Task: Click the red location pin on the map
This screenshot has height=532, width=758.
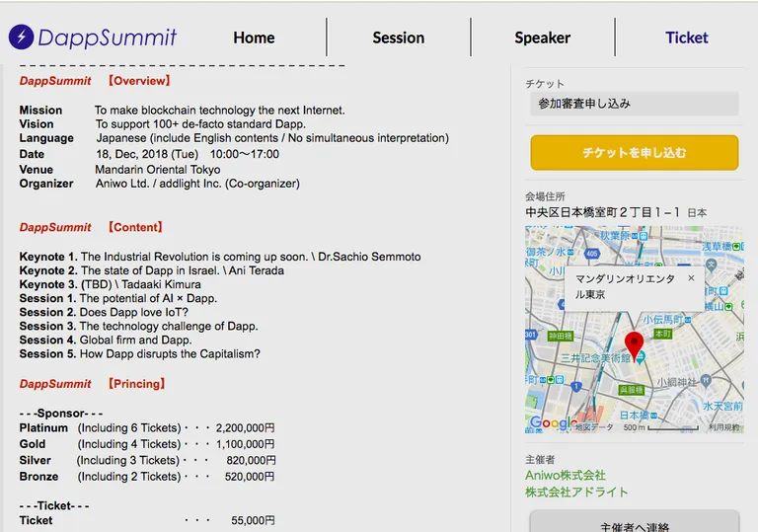Action: point(635,346)
